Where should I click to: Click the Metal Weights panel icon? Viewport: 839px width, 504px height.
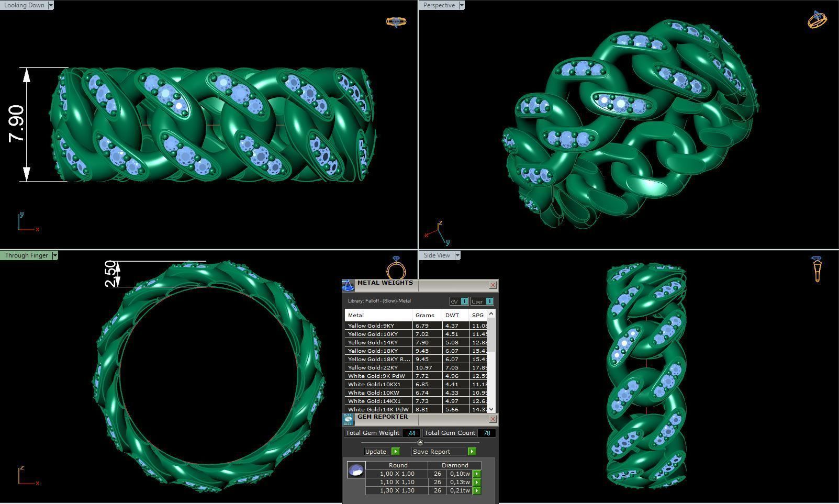coord(348,285)
